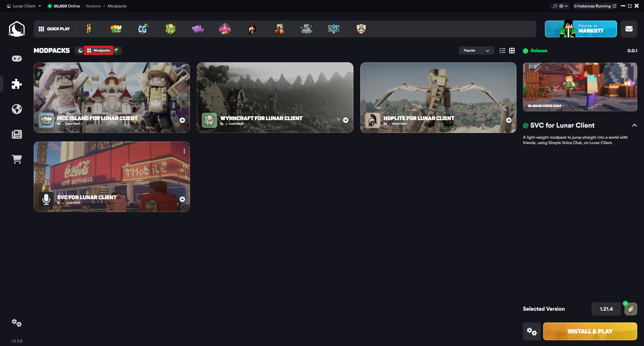Open the Popular sort dropdown
The image size is (644, 346).
476,50
